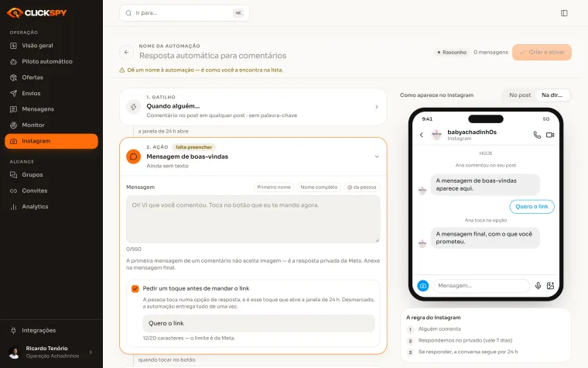The image size is (588, 368).
Task: Open Convites in sidebar
Action: [51, 191]
